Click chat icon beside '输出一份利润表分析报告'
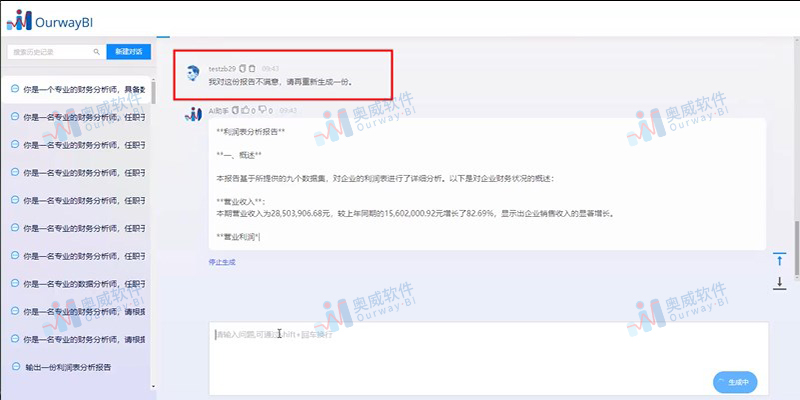 [x=16, y=366]
